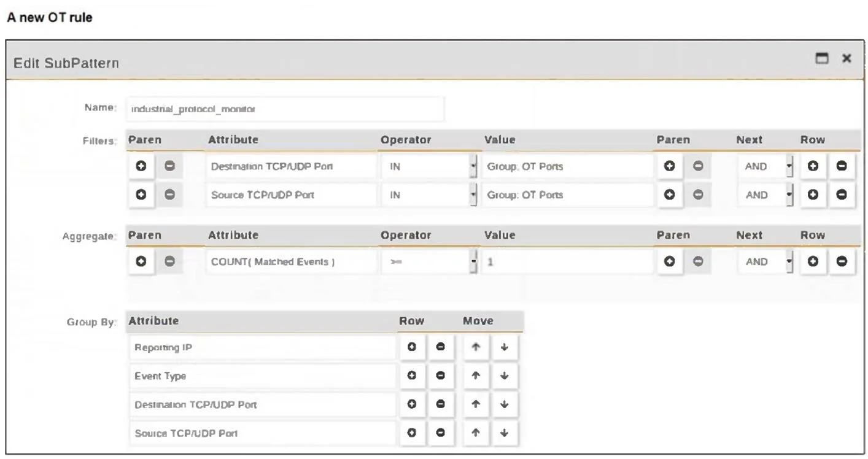This screenshot has width=868, height=459.
Task: Add group-by row after Event Type
Action: [413, 376]
